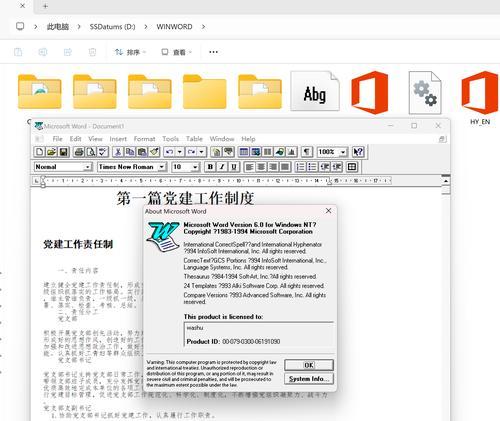The image size is (500, 421).
Task: Open the Edit menu in Word
Action: 75,139
